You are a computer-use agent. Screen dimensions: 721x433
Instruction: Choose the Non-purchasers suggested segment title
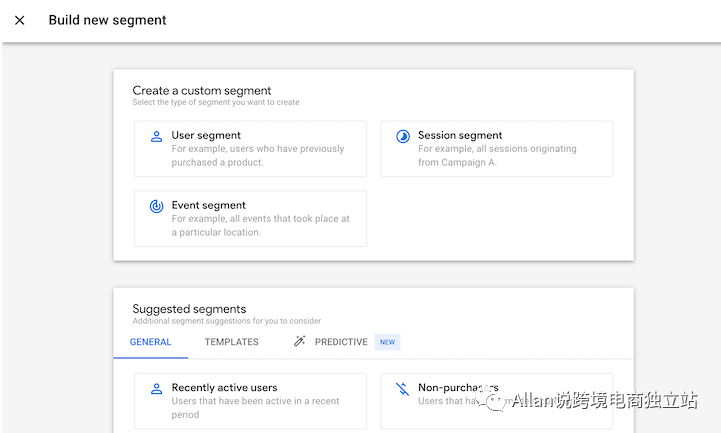pyautogui.click(x=458, y=387)
